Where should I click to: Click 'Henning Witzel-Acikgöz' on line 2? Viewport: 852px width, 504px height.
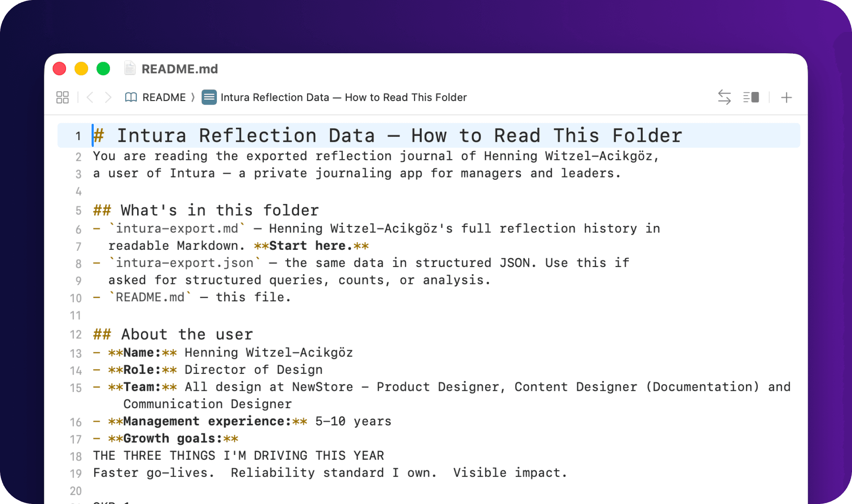[x=568, y=156]
